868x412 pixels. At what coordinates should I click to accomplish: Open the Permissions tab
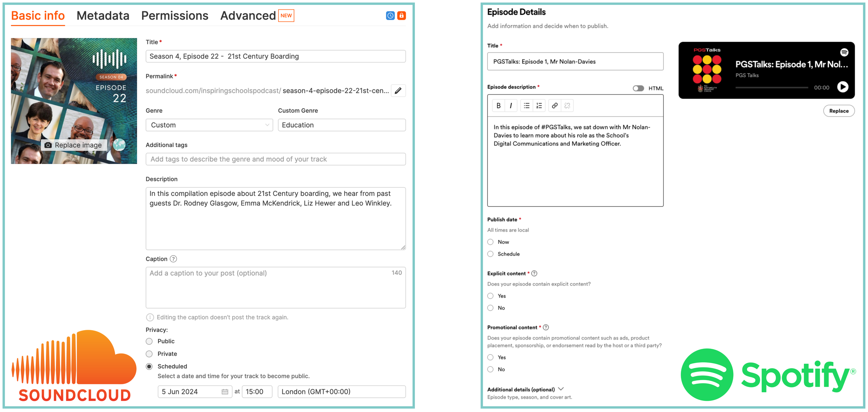coord(175,16)
